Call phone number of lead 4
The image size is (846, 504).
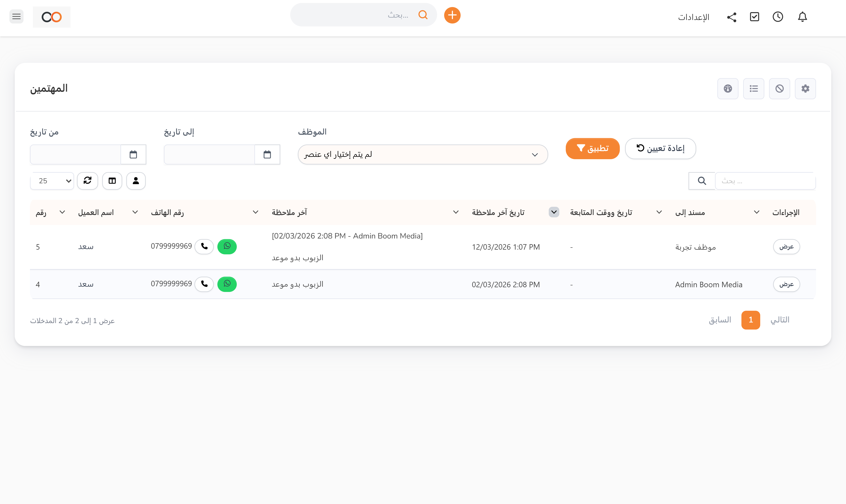point(204,284)
